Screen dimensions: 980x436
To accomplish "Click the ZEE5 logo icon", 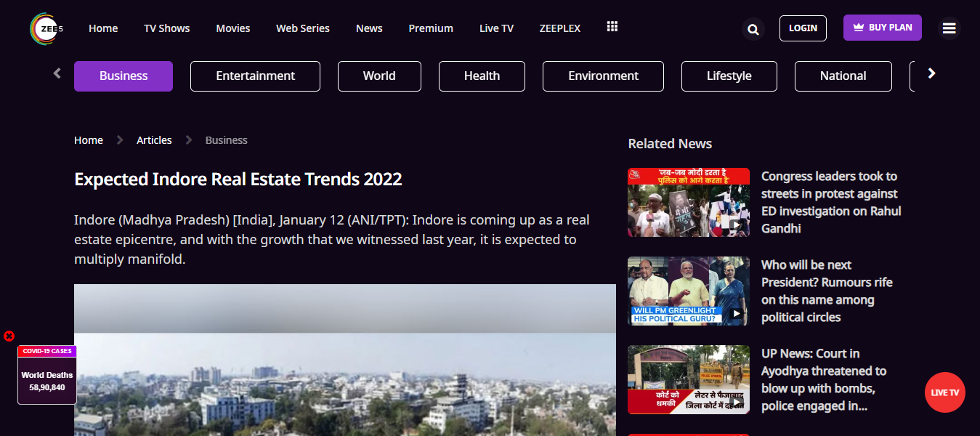I will pyautogui.click(x=46, y=28).
